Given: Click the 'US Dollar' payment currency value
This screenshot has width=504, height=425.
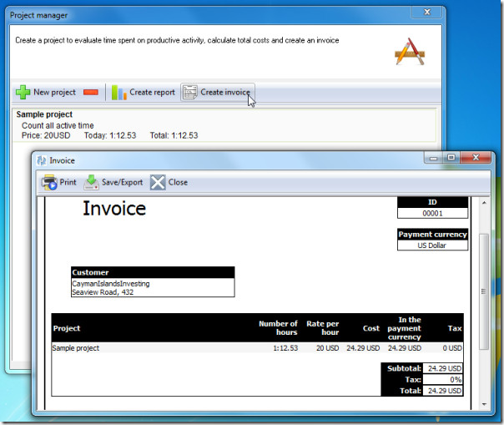Looking at the screenshot, I should (432, 245).
